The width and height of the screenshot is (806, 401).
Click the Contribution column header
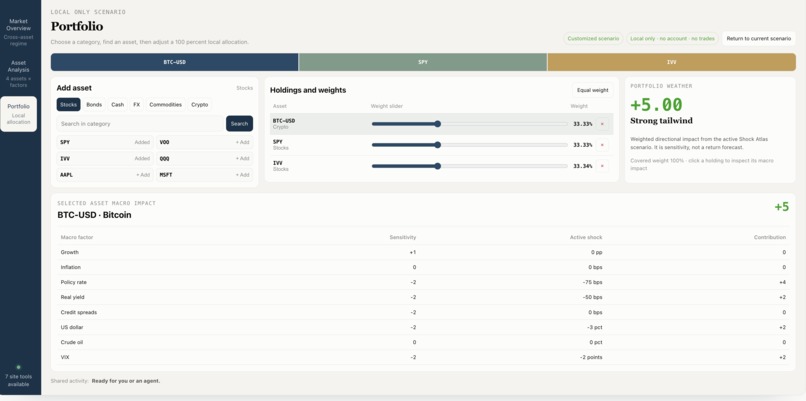click(770, 237)
